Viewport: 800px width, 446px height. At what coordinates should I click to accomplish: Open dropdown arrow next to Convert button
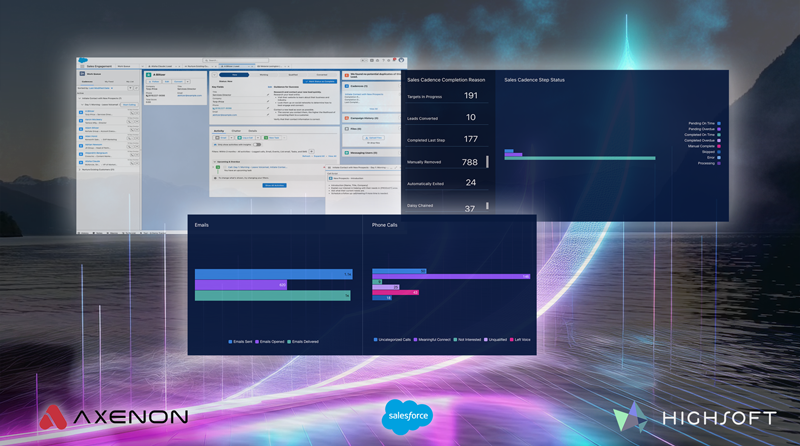pyautogui.click(x=188, y=82)
